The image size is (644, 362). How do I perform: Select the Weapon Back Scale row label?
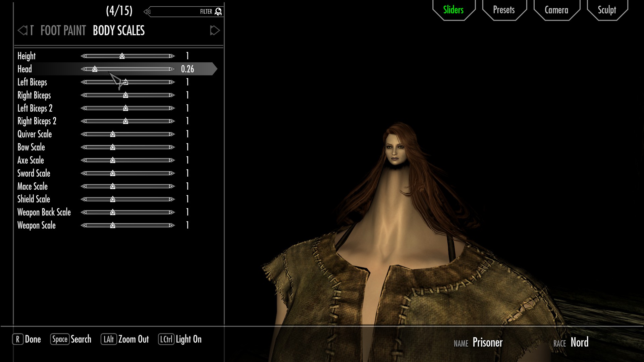click(44, 213)
